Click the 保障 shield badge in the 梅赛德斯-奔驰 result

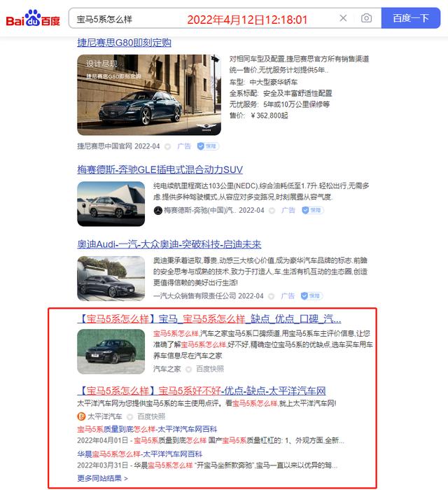pyautogui.click(x=312, y=210)
